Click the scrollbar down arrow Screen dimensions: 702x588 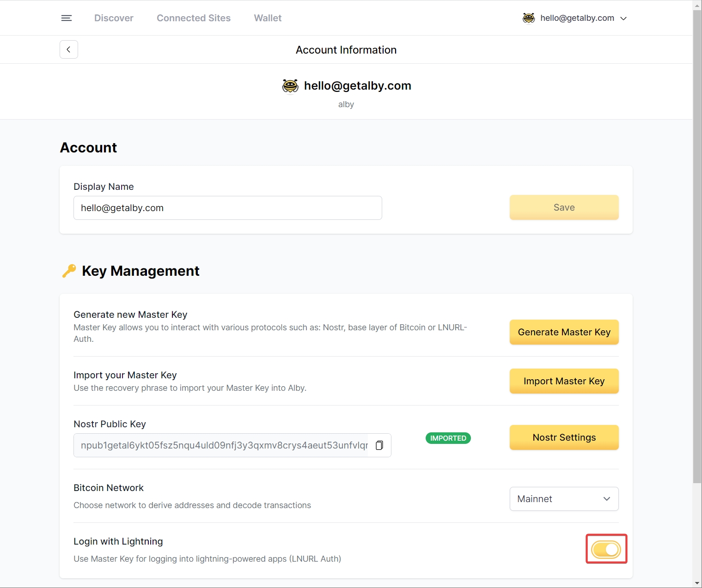[x=697, y=583]
